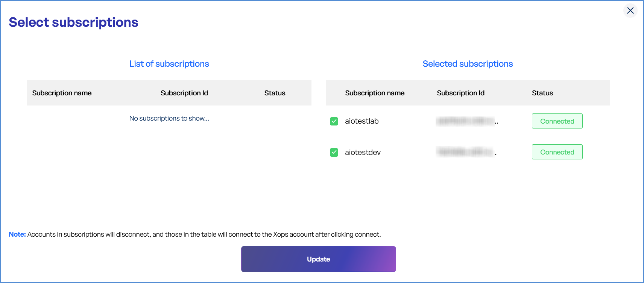Close the Select subscriptions dialog

pos(630,11)
